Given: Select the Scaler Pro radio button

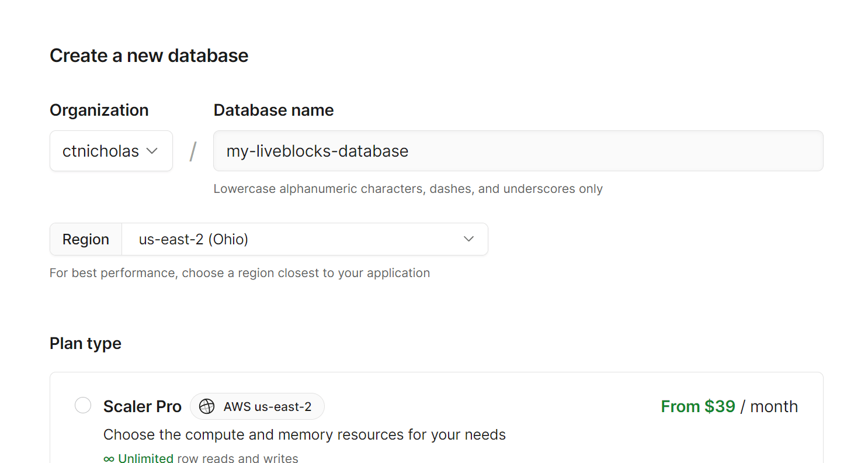Looking at the screenshot, I should (83, 405).
